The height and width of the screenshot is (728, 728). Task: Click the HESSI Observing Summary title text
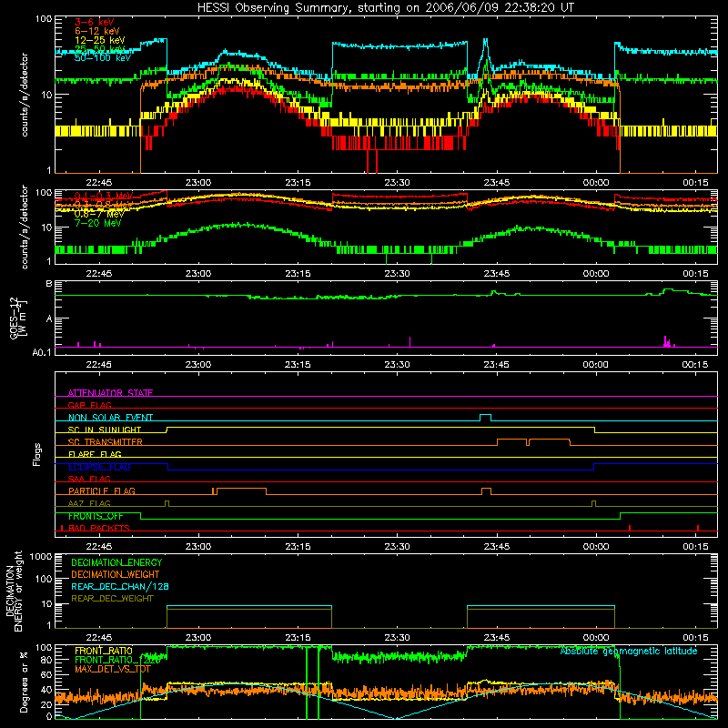(x=385, y=7)
